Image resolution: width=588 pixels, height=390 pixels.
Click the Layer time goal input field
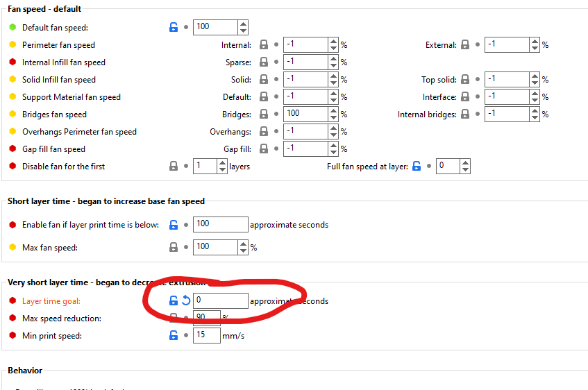pyautogui.click(x=220, y=301)
